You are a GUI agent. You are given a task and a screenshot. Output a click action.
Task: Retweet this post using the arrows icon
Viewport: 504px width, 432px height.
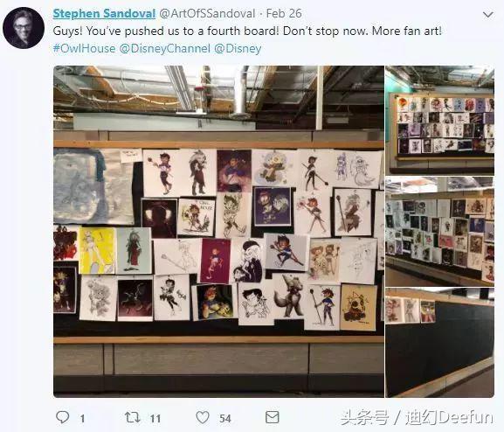(x=133, y=417)
